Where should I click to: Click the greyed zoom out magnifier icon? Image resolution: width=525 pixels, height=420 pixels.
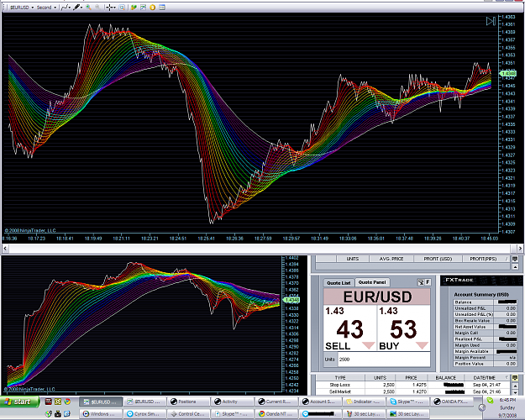(97, 8)
